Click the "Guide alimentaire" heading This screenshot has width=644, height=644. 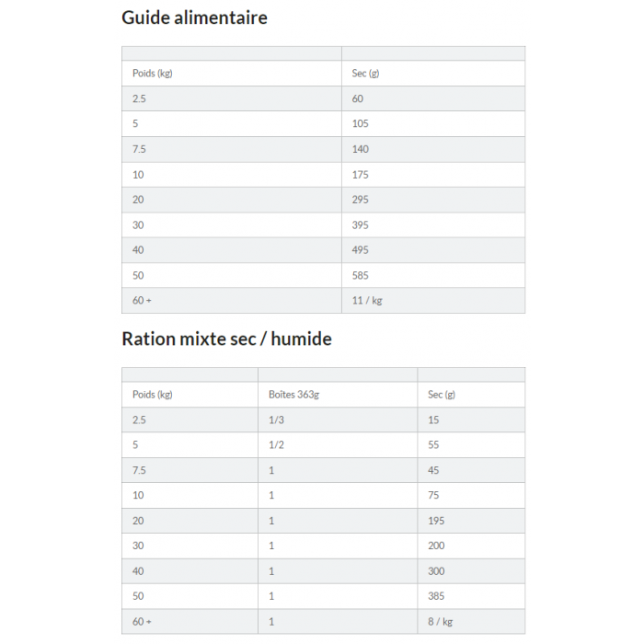click(x=194, y=17)
